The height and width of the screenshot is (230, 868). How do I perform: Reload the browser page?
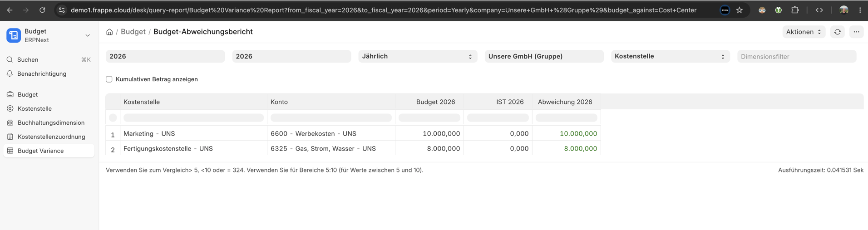[x=42, y=10]
